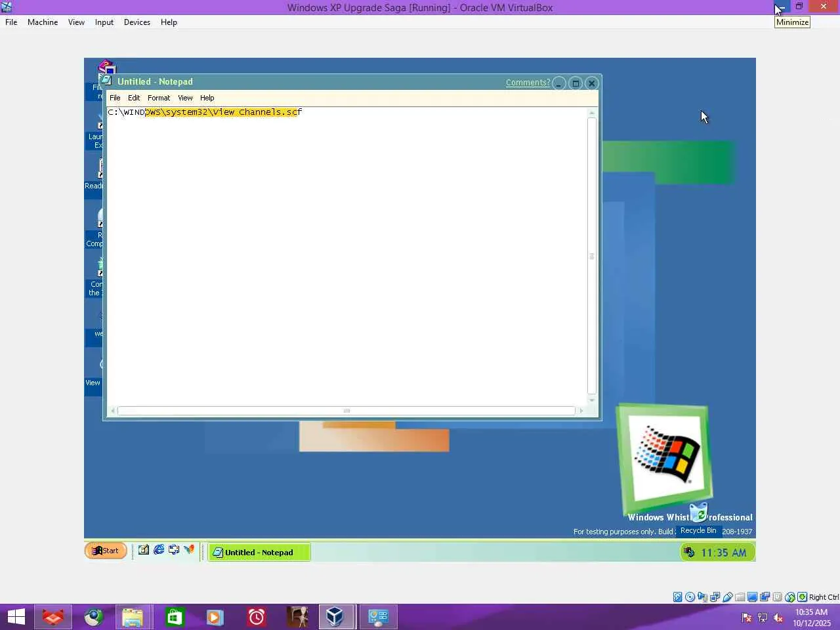Open the Control Panel icon on host taskbar
Screen dimensions: 840x630
point(378,617)
